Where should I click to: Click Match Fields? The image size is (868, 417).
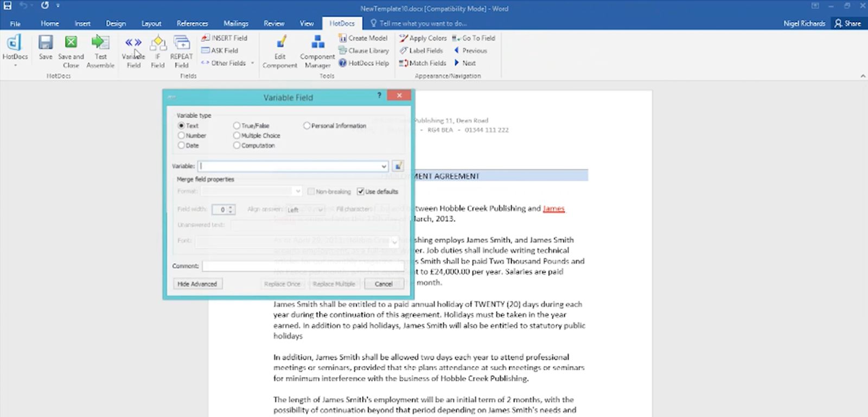pos(423,63)
